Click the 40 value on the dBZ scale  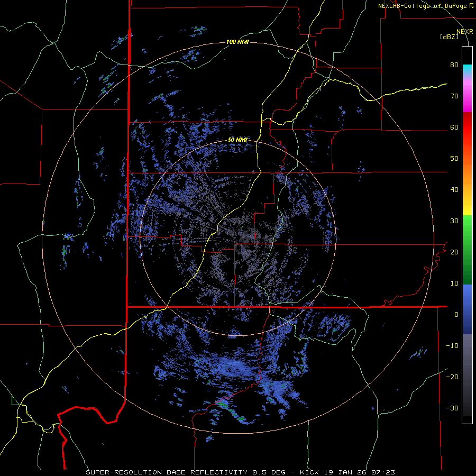pyautogui.click(x=454, y=190)
